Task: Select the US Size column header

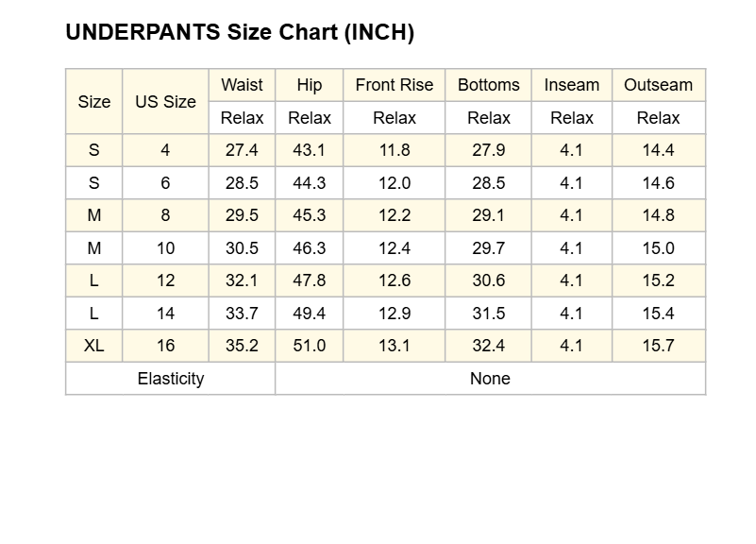Action: point(165,101)
